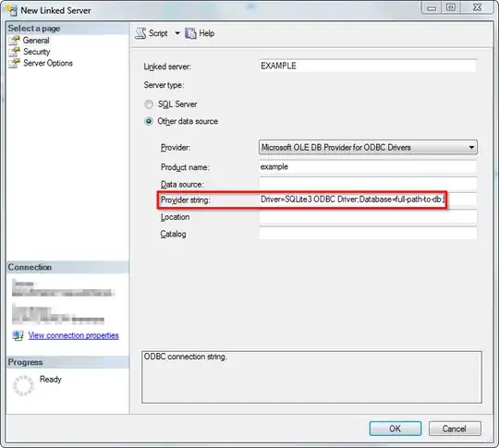The width and height of the screenshot is (499, 448).
Task: Click the New Linked Server title icon
Action: click(x=12, y=10)
